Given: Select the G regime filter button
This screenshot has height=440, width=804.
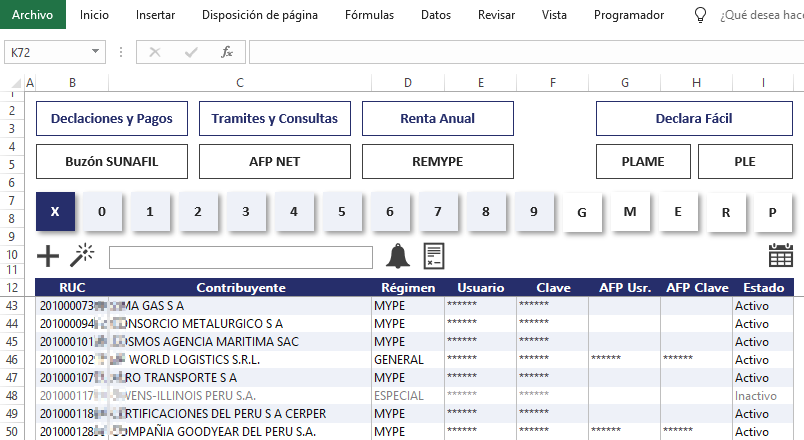Looking at the screenshot, I should click(582, 212).
